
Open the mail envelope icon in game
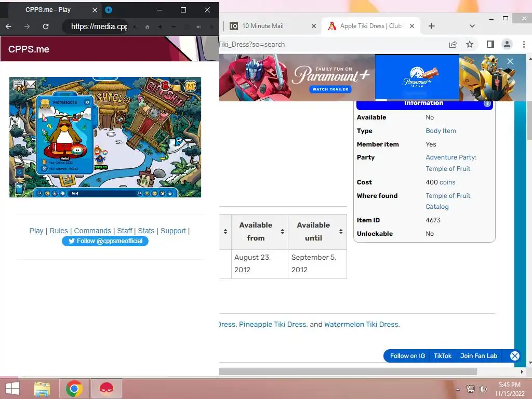(x=31, y=85)
